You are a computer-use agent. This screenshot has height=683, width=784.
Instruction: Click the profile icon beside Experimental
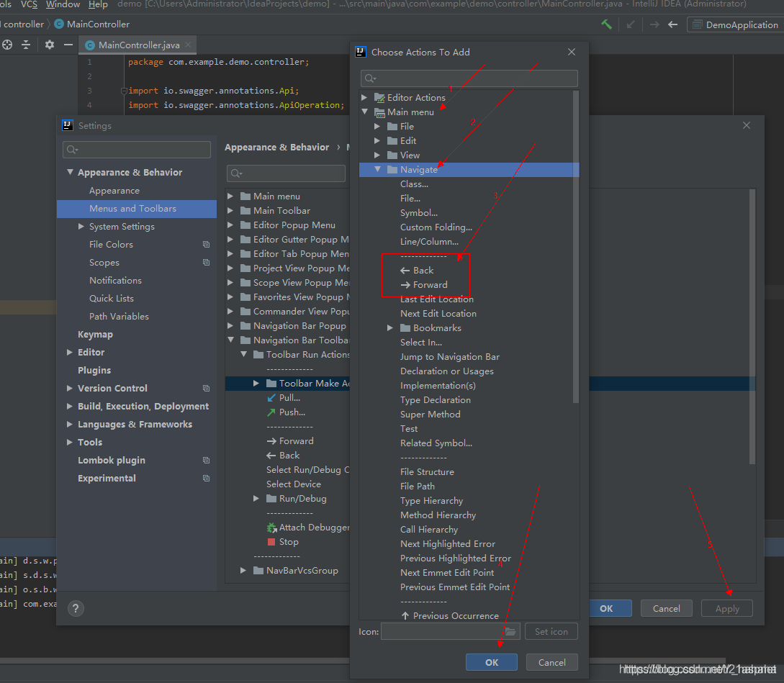pos(206,478)
